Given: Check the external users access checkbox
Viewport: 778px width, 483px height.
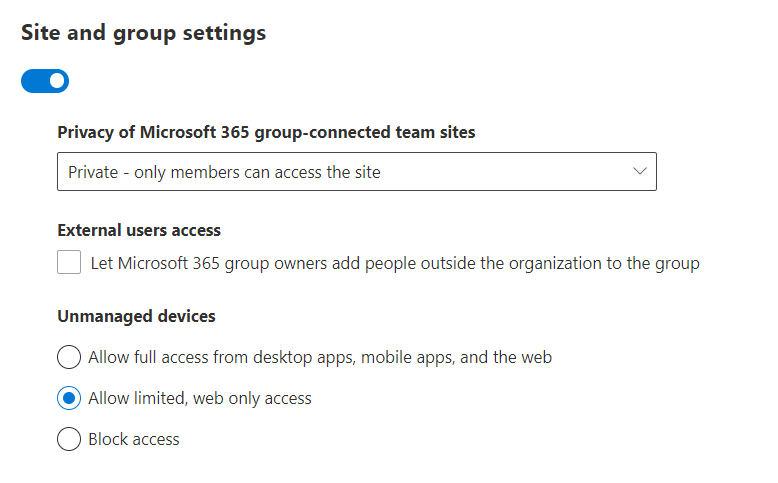Looking at the screenshot, I should coord(69,263).
